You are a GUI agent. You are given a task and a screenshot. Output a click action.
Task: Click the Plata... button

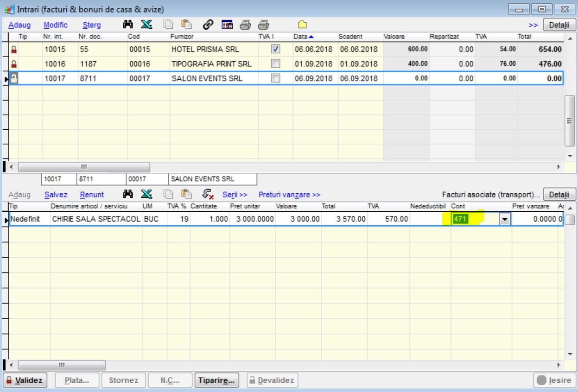pos(77,380)
